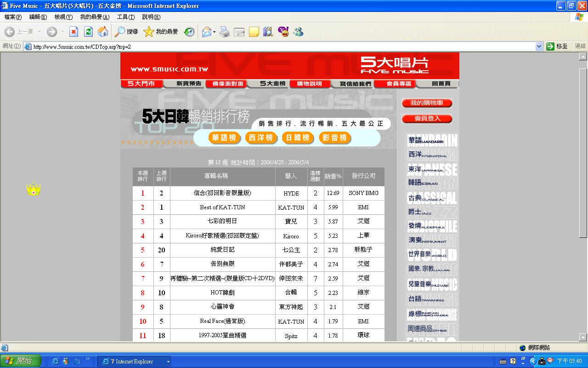Open the address bar URL dropdown

pos(539,46)
